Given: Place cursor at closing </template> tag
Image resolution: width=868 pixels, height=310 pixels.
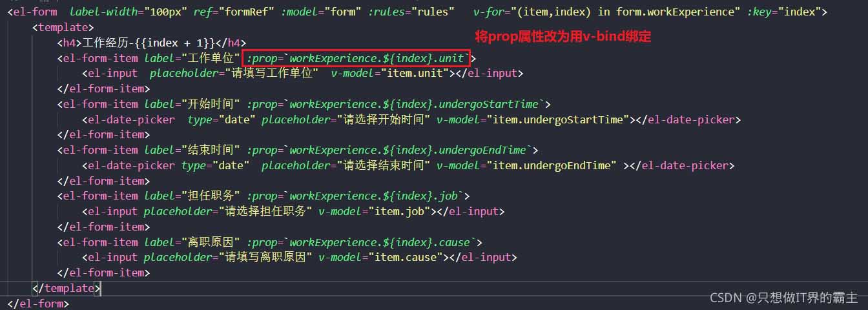Looking at the screenshot, I should point(66,288).
